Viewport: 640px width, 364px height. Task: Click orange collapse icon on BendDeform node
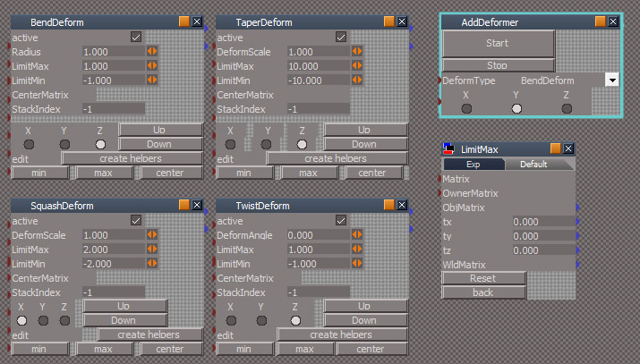coord(184,21)
